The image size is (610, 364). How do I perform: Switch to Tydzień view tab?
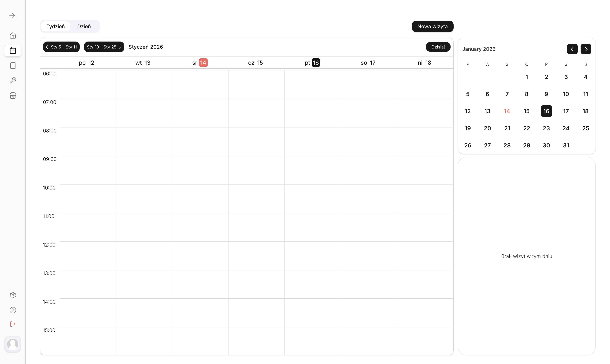click(56, 27)
